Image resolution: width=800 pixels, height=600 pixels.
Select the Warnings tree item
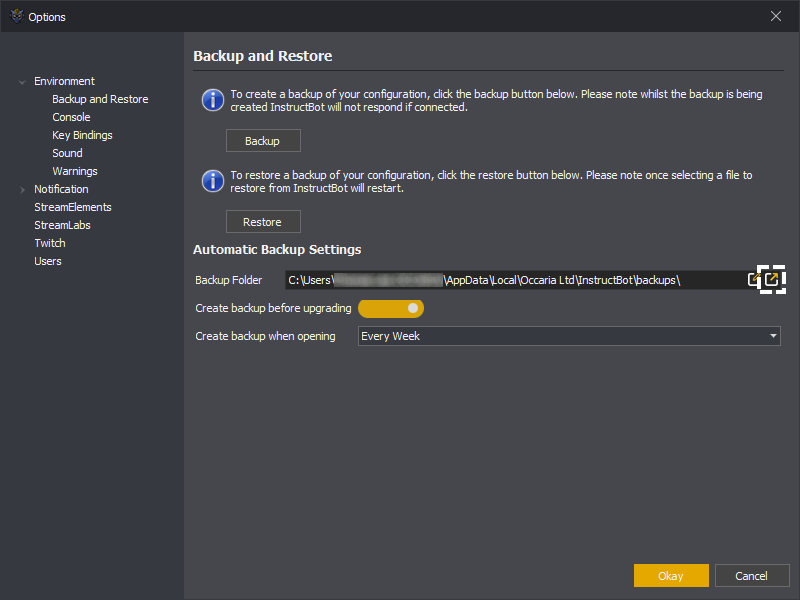[x=75, y=171]
